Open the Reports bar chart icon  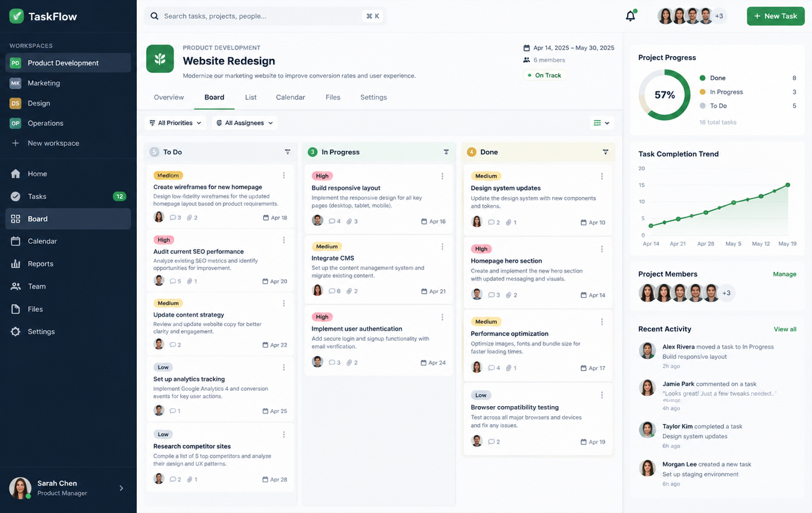point(15,264)
